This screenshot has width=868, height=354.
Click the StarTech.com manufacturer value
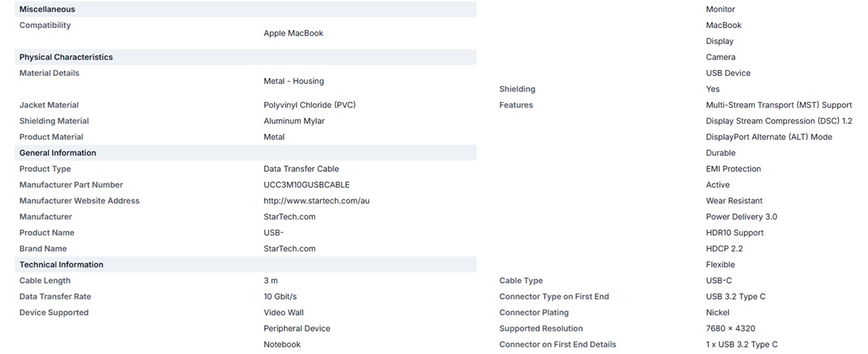[x=290, y=217]
